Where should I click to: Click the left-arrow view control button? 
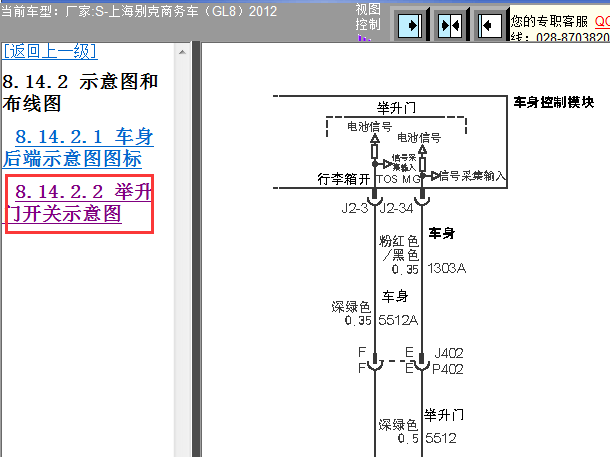[x=490, y=25]
